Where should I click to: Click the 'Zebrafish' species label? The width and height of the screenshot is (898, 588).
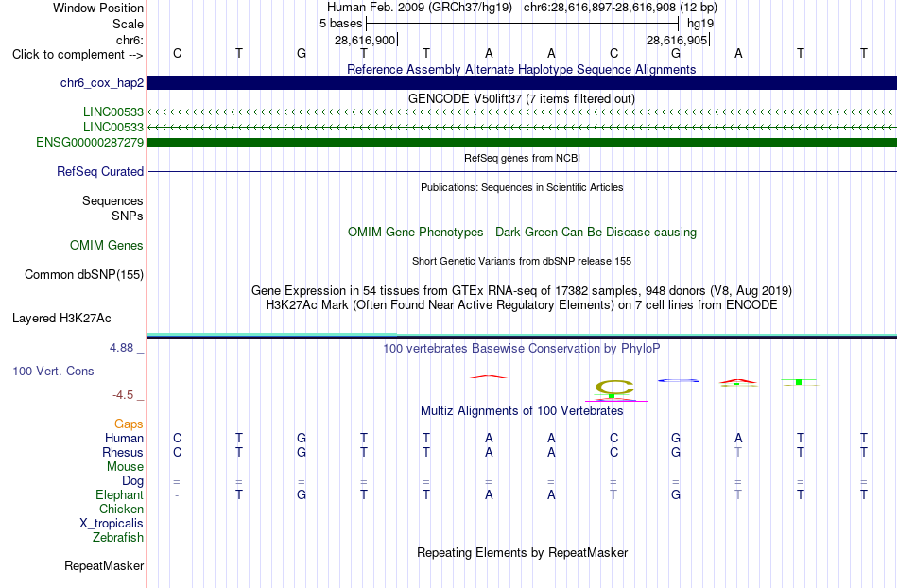coord(118,537)
